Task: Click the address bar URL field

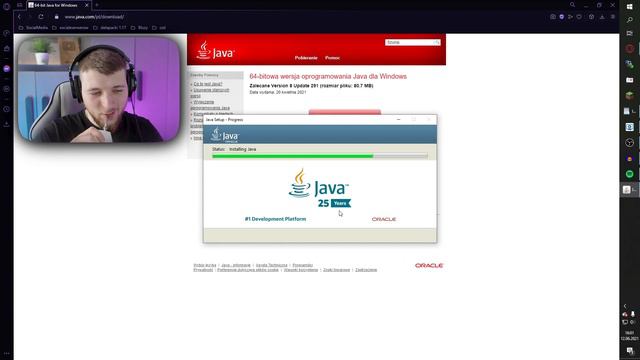Action: point(94,17)
